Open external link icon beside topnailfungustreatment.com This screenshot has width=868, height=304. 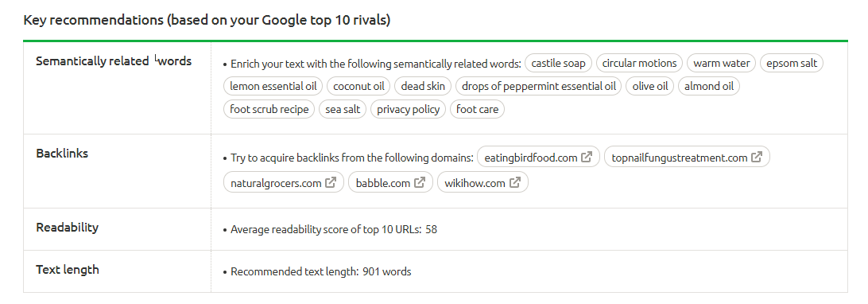pyautogui.click(x=757, y=158)
